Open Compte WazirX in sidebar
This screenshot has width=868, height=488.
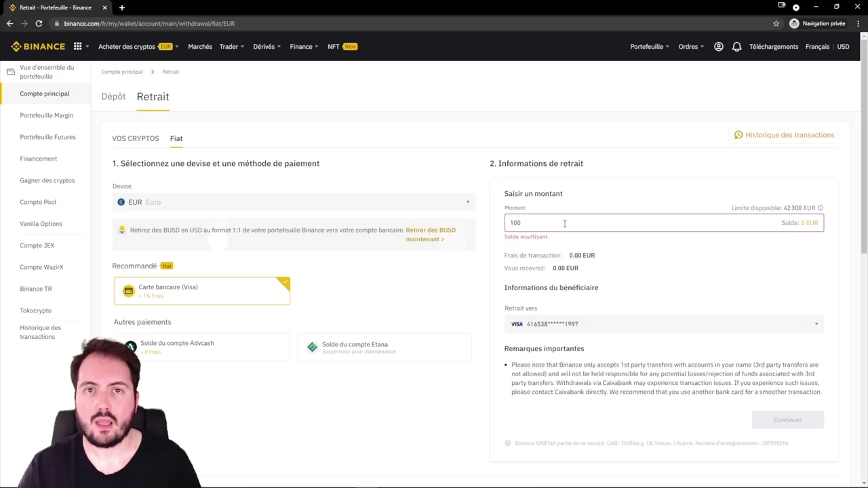[41, 267]
